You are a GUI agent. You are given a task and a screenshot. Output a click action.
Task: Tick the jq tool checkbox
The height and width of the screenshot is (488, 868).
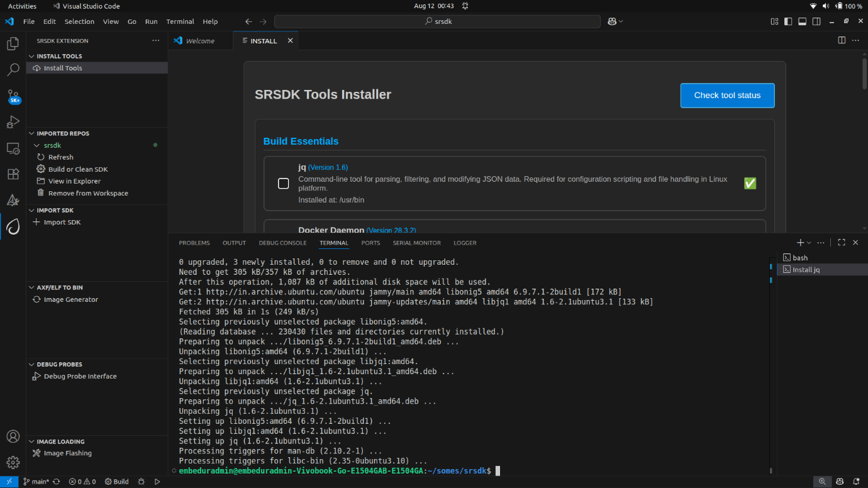[x=284, y=184]
